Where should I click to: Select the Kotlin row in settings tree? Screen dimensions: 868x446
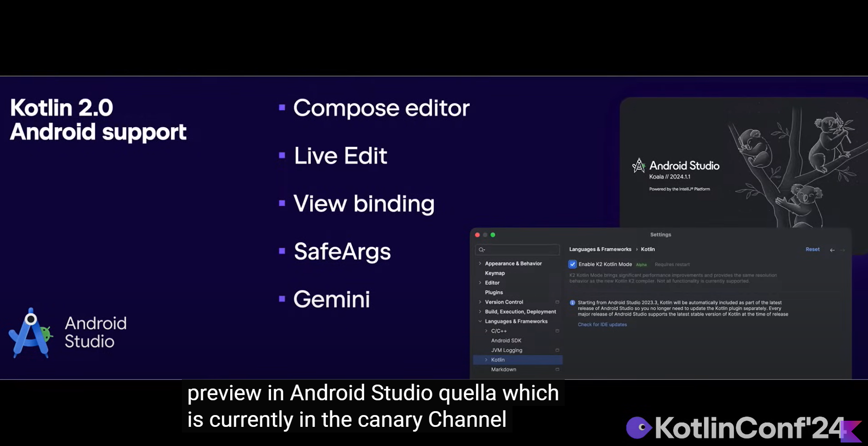point(518,360)
